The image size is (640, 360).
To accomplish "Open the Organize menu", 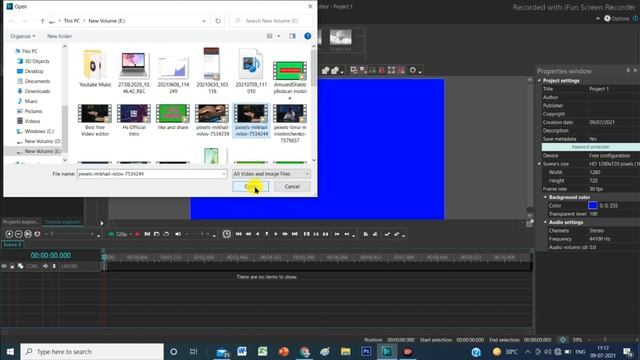I will click(22, 36).
